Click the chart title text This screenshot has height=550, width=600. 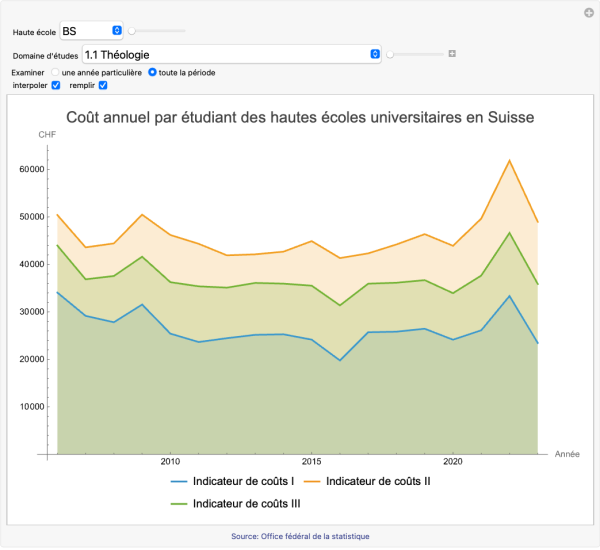pos(300,118)
